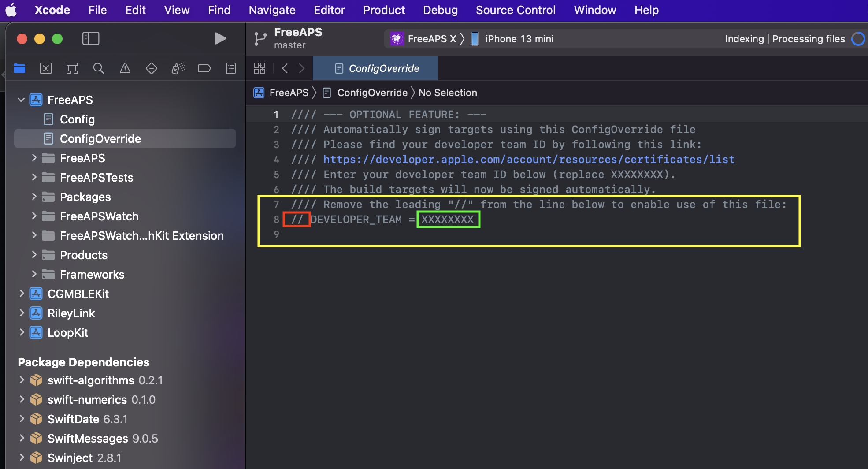868x469 pixels.
Task: Expand the FreeAPSTests folder
Action: [34, 177]
